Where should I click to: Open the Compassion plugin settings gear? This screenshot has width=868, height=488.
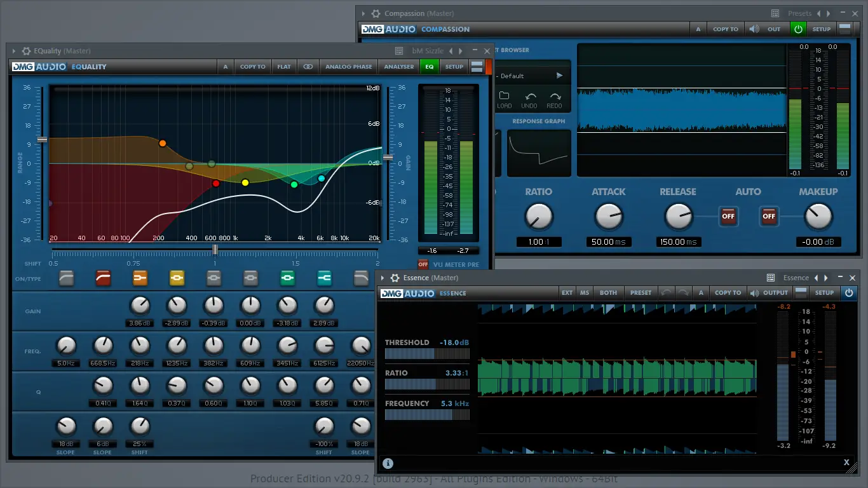pyautogui.click(x=376, y=13)
